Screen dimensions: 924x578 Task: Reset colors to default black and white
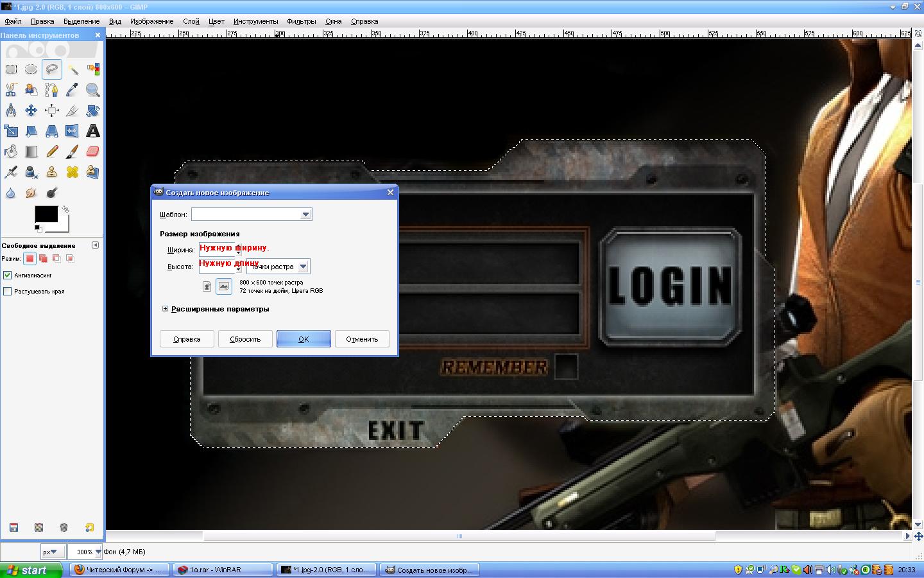click(38, 228)
